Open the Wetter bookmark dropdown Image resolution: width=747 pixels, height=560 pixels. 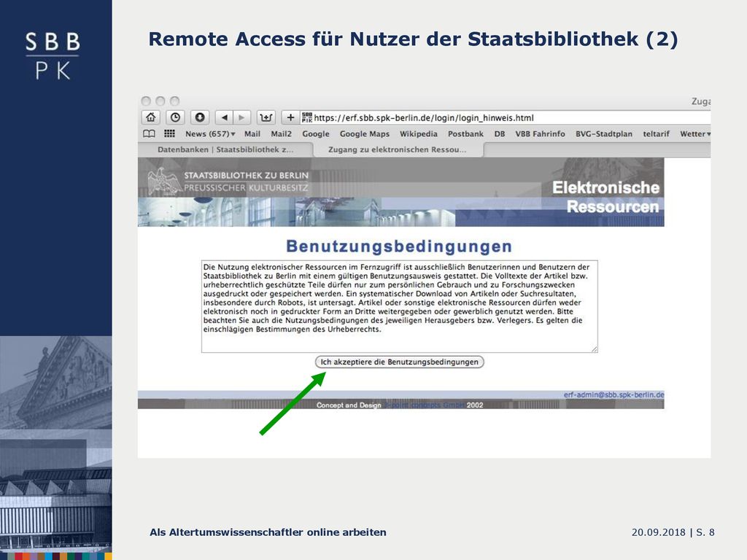695,134
